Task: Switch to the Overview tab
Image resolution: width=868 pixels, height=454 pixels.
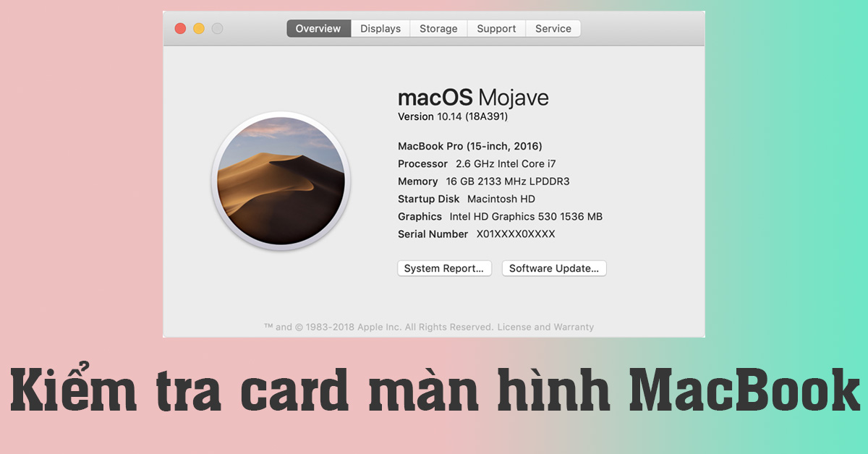Action: pos(318,29)
